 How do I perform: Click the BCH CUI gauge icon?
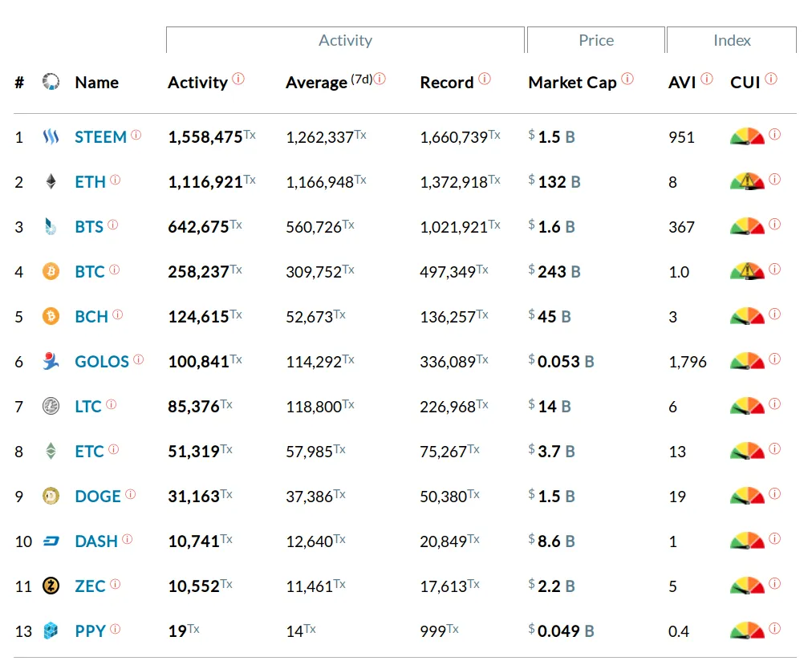point(747,316)
